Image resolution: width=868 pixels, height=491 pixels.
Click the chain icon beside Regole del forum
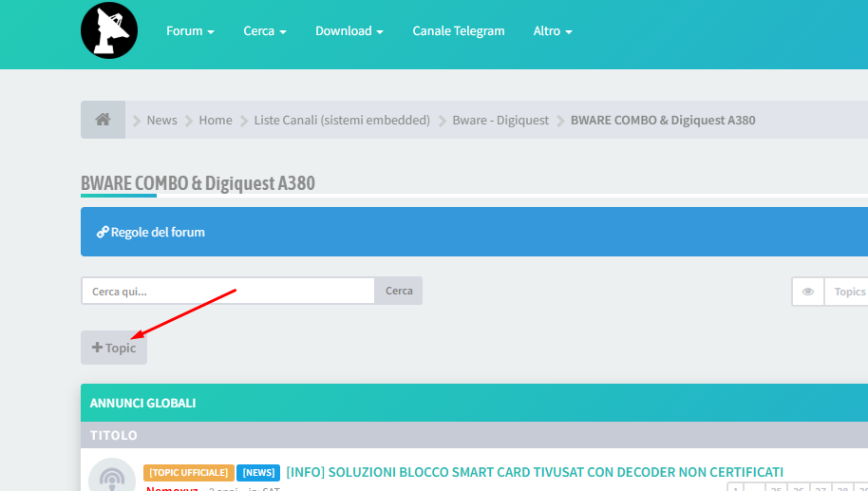click(103, 232)
